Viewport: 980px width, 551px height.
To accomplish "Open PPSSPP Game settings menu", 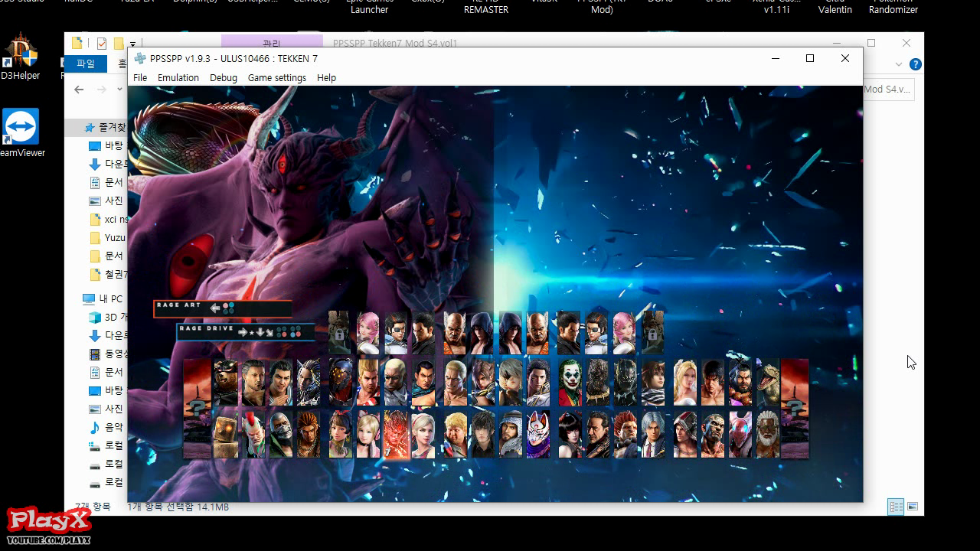I will point(277,78).
